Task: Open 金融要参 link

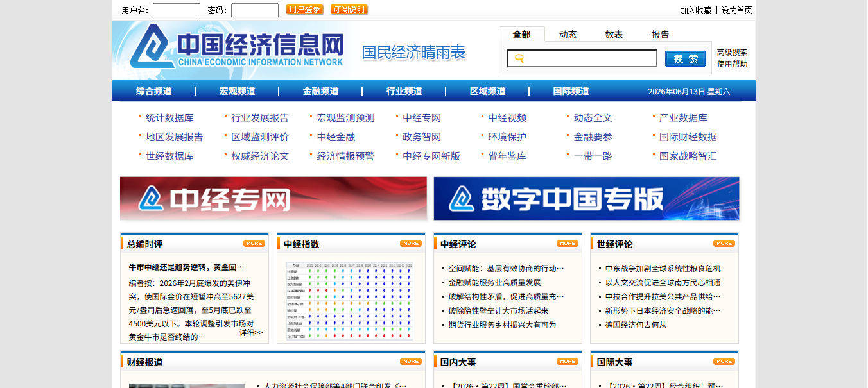Action: click(x=593, y=137)
